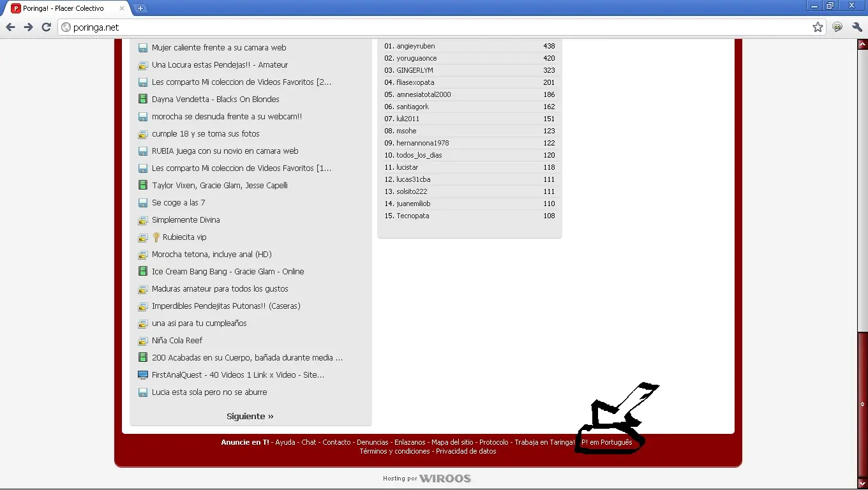868x490 pixels.
Task: Click the extension icon beside the bookmark star
Action: pyautogui.click(x=837, y=27)
